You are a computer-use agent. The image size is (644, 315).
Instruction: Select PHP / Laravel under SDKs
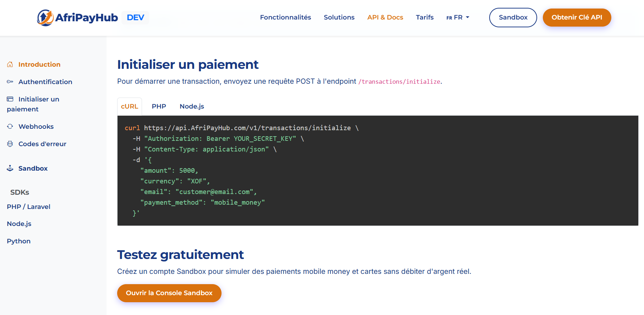pos(28,206)
